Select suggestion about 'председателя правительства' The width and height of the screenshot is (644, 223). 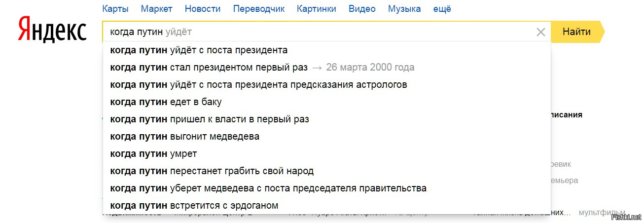coord(326,188)
